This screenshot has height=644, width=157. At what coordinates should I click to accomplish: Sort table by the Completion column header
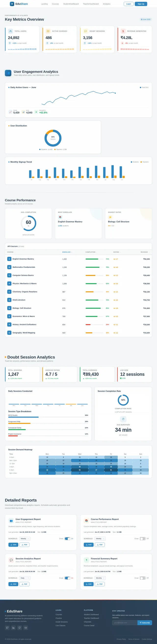pos(91,252)
